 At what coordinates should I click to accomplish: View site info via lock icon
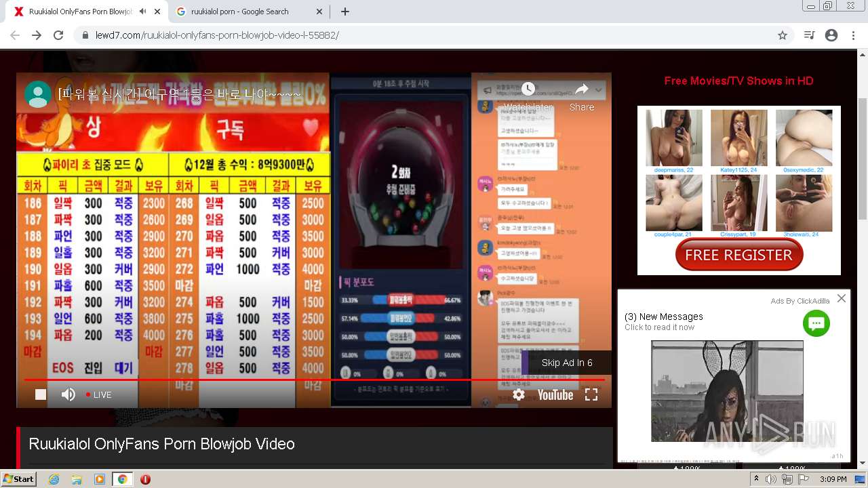85,35
